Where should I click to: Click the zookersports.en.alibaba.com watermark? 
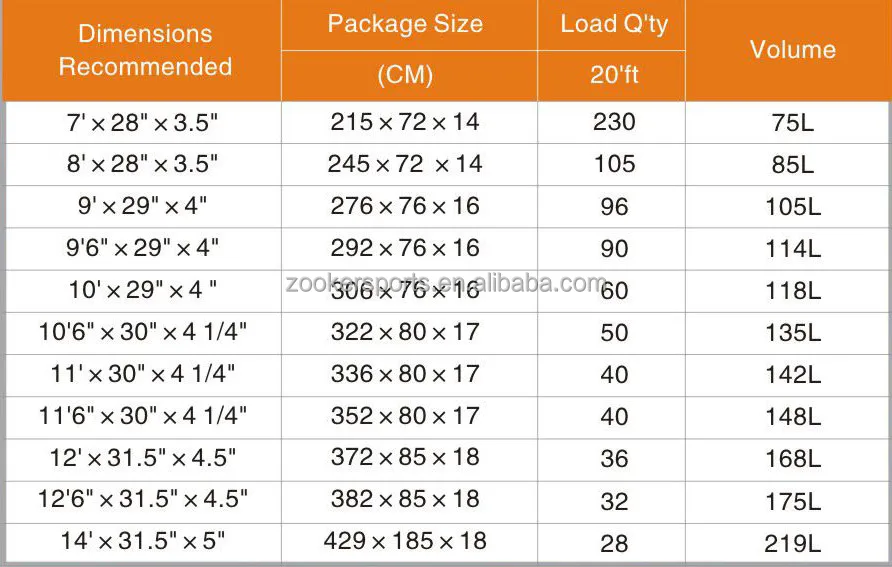click(x=445, y=283)
